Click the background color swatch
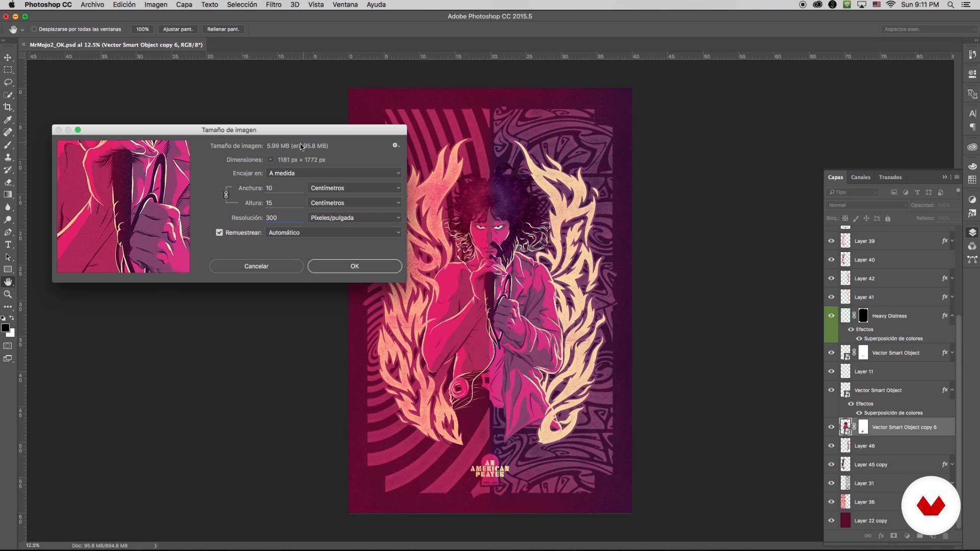Screen dimensions: 980x551 tap(12, 334)
